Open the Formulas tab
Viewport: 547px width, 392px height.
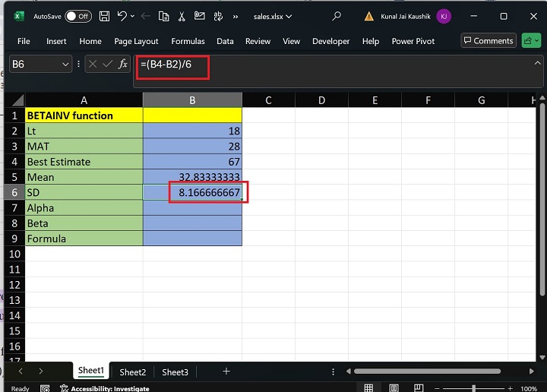[x=188, y=41]
